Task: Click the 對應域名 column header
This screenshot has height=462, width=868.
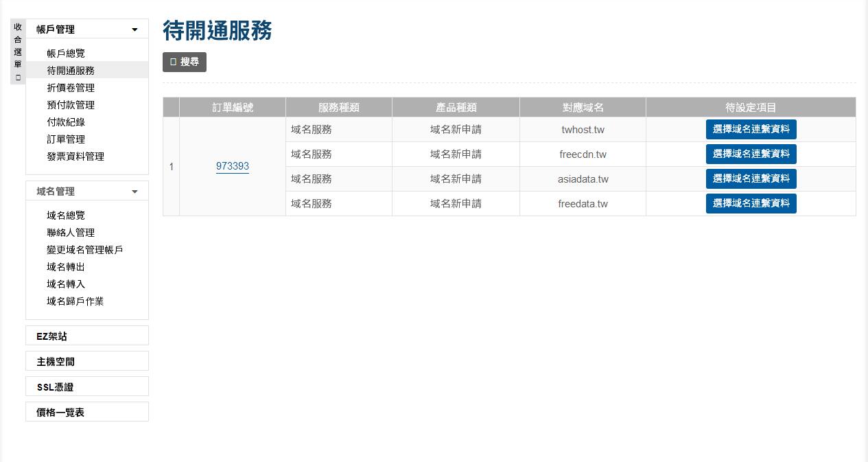Action: click(583, 108)
